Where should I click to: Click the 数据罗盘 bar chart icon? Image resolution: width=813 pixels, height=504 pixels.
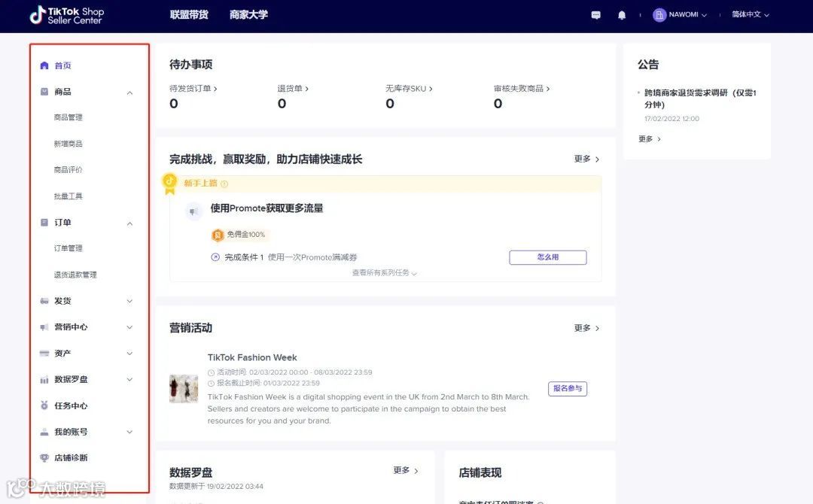pos(44,380)
